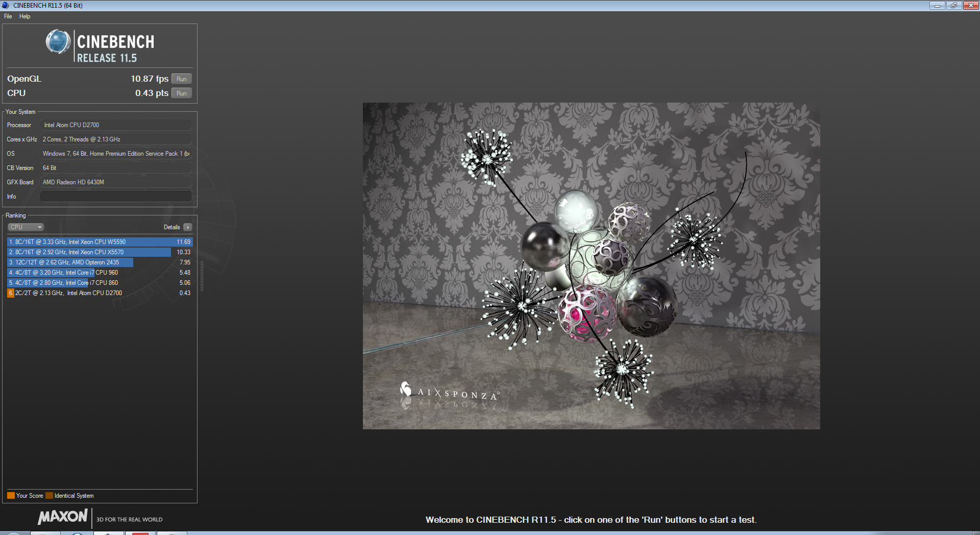Click the welcome status message text
Viewport: 980px width, 535px height.
(x=591, y=520)
